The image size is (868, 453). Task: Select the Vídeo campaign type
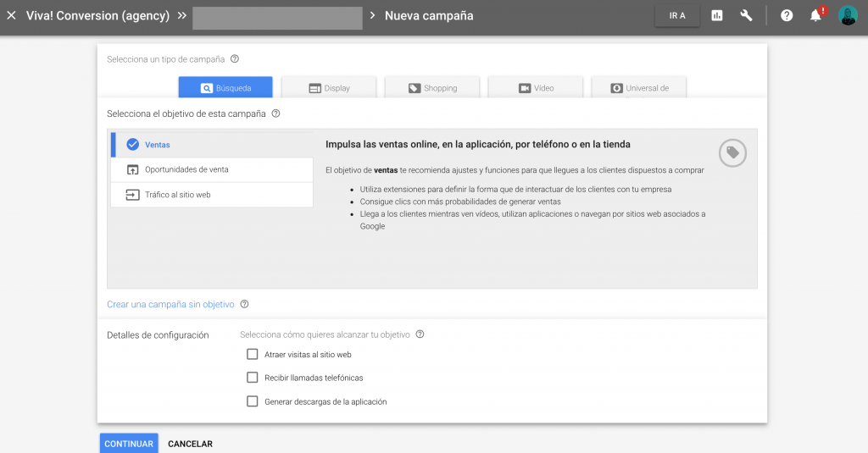click(x=536, y=87)
